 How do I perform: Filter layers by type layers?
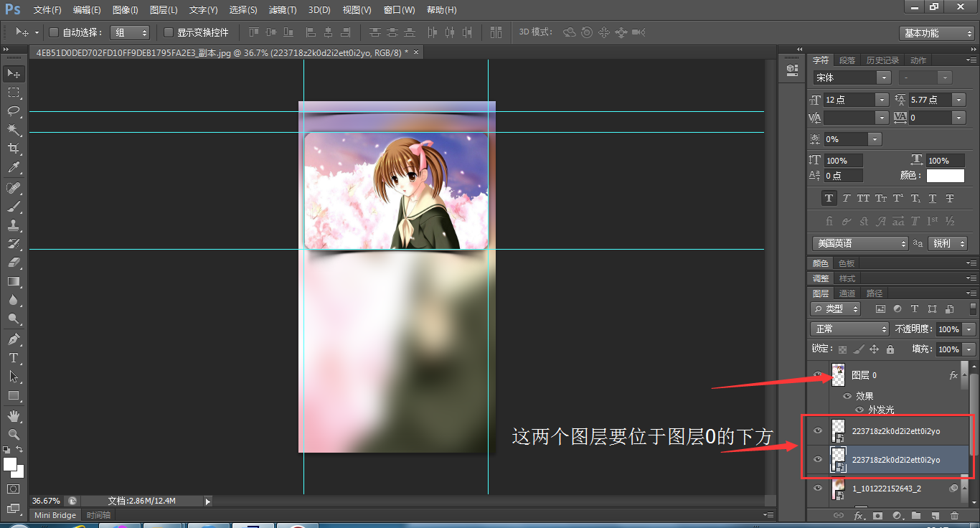pos(915,309)
